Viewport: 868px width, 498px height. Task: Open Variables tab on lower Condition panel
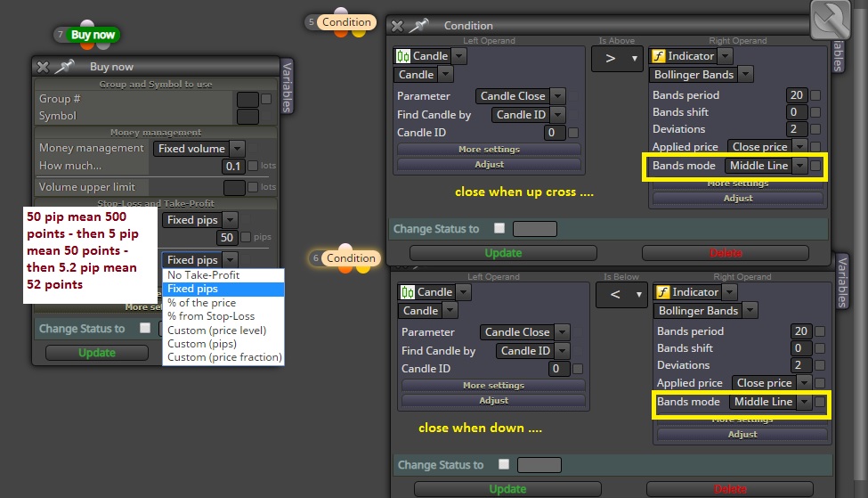842,282
